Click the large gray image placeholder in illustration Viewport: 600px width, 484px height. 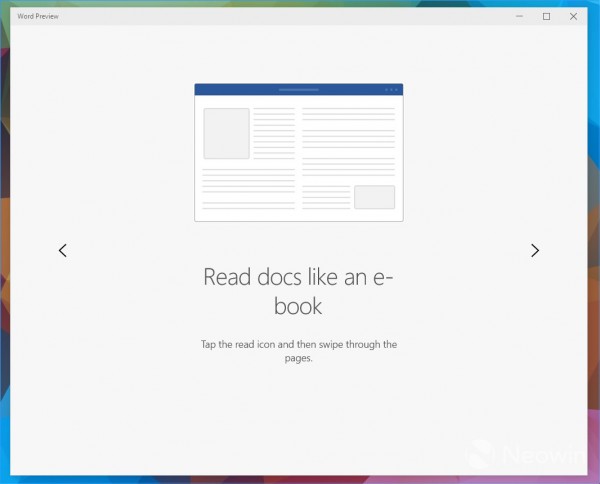226,133
